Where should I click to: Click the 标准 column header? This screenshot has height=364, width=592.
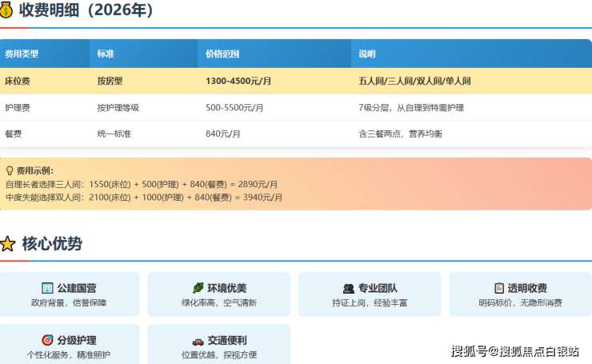pos(106,54)
